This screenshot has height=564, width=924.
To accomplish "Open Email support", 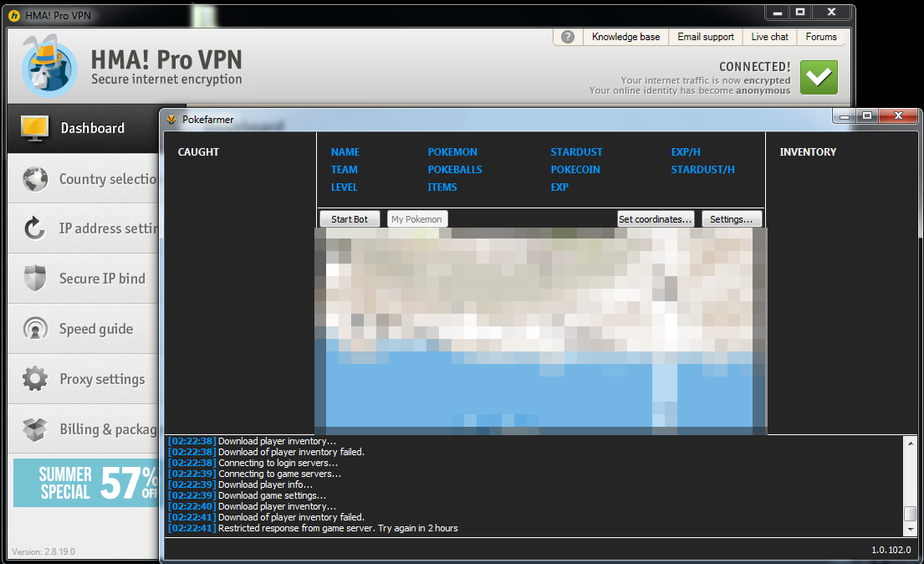I will coord(706,37).
